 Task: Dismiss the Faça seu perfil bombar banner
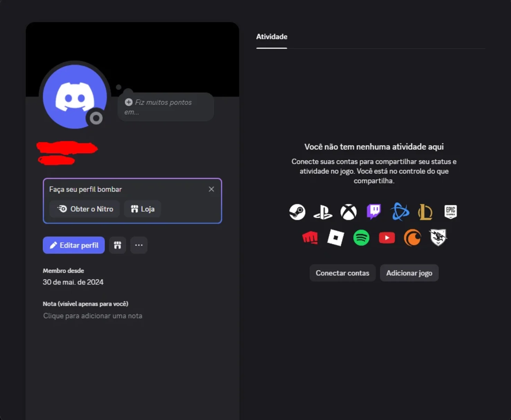tap(211, 189)
